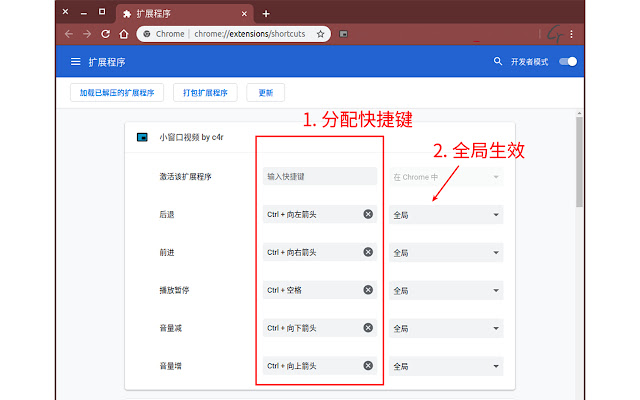Open a new tab with plus button

tap(265, 14)
